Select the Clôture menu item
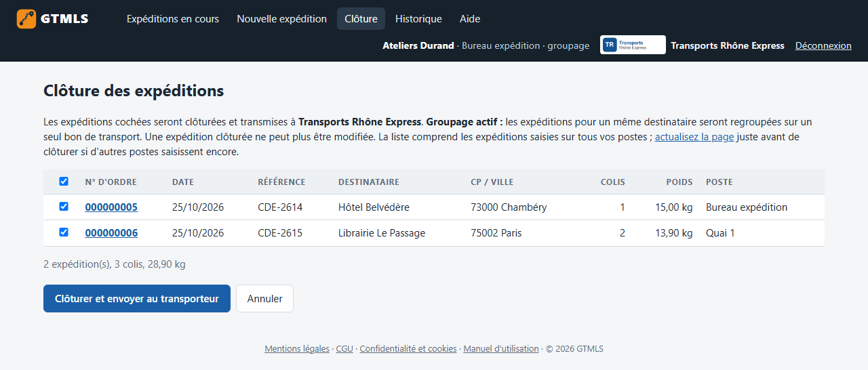 point(361,19)
